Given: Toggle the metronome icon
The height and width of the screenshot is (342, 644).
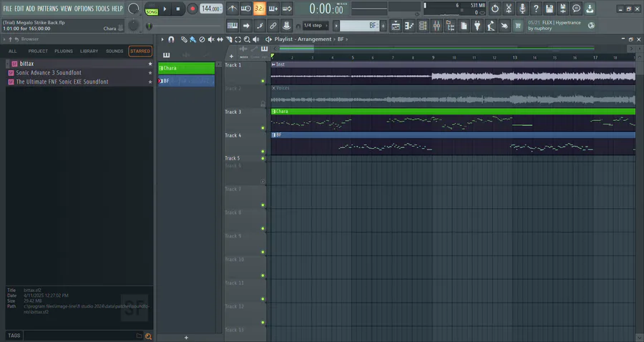Looking at the screenshot, I should (x=232, y=9).
